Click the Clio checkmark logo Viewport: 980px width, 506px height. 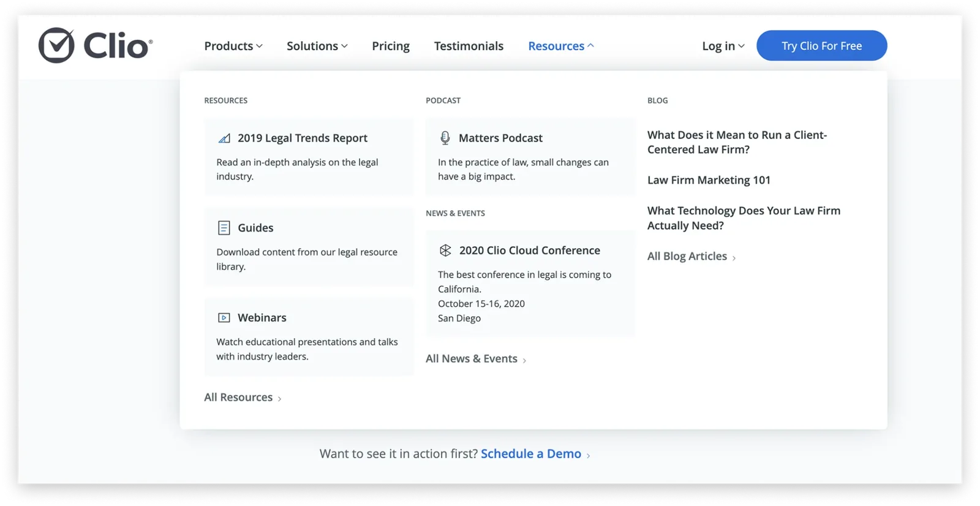[x=56, y=45]
